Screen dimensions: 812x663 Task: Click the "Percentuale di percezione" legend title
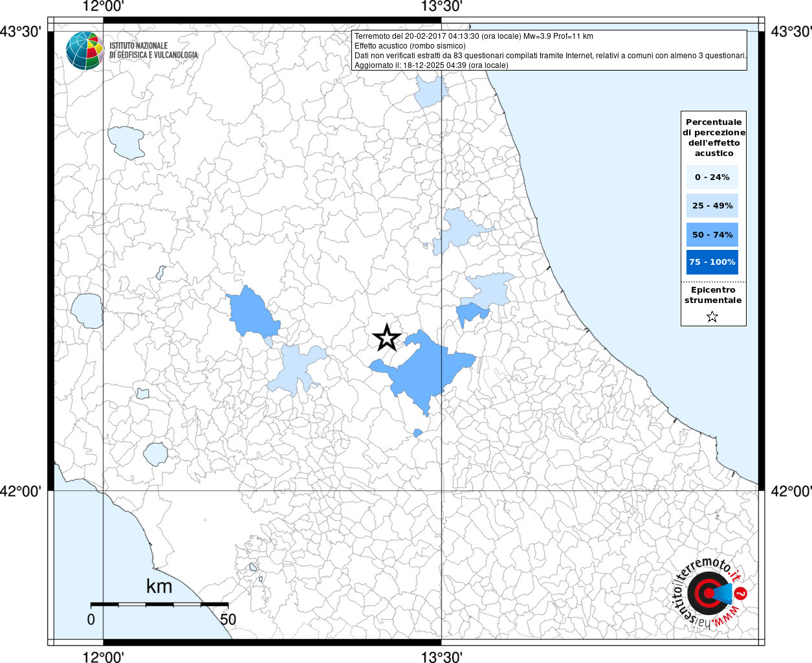point(714,137)
